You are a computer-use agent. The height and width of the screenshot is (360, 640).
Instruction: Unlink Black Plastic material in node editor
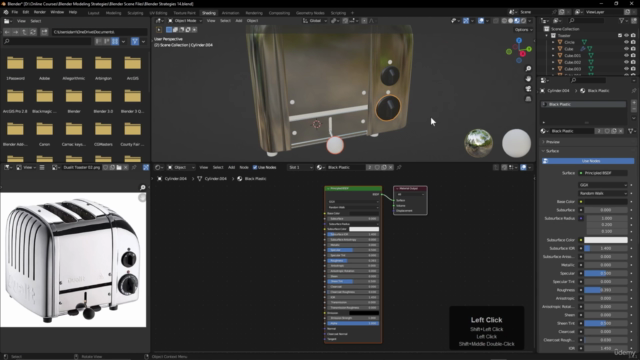coord(391,167)
